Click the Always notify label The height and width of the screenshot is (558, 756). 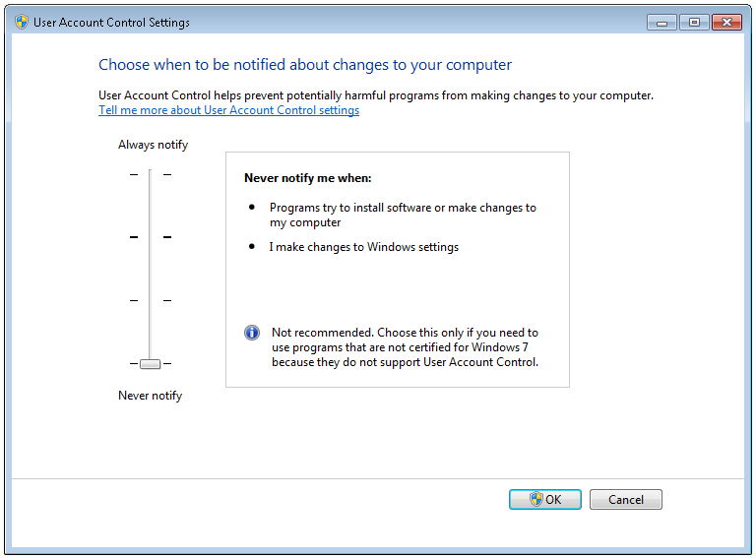point(153,145)
